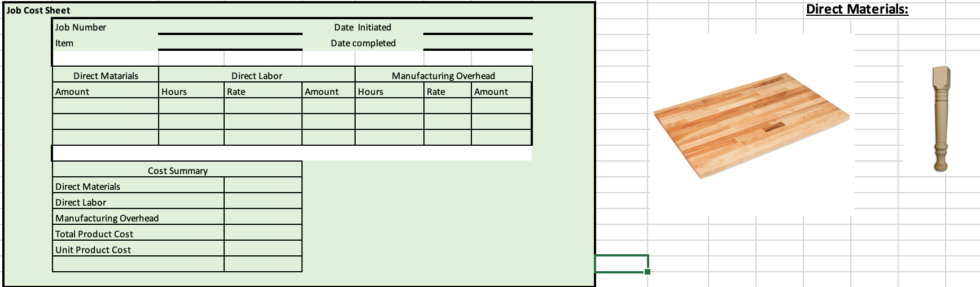
Task: Click the Item label cell
Action: coord(64,43)
